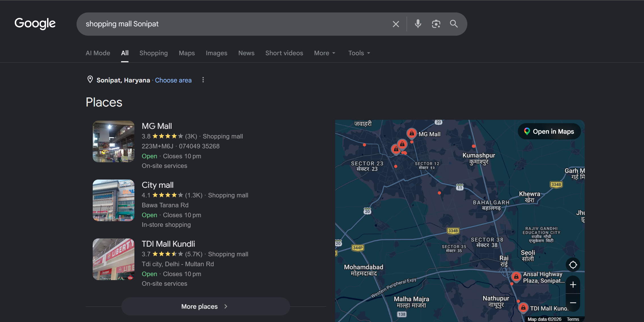Click the route 11 shield on the map

click(460, 187)
